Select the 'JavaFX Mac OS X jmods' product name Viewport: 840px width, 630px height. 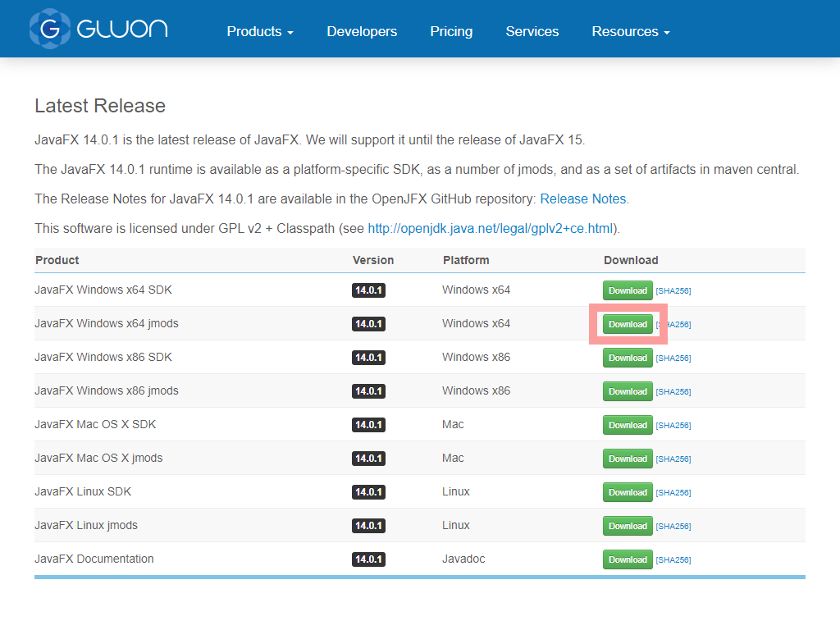pos(98,458)
